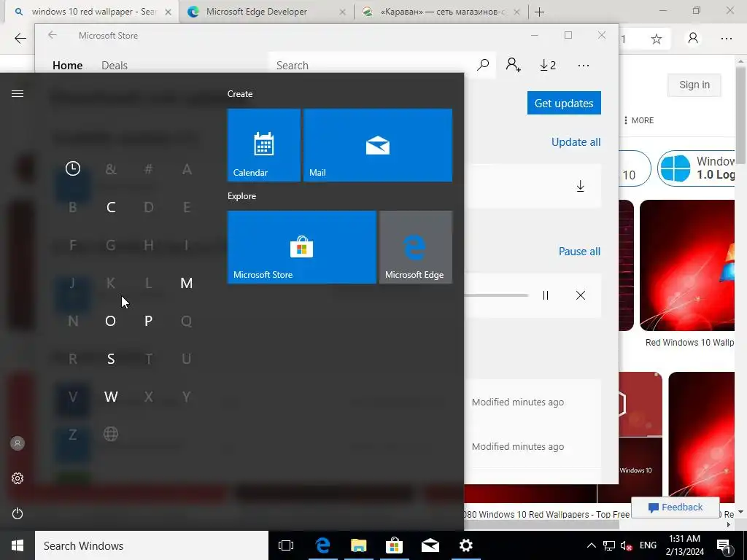Screen dimensions: 747x560
Task: Jump to recently added clock icon
Action: point(73,168)
